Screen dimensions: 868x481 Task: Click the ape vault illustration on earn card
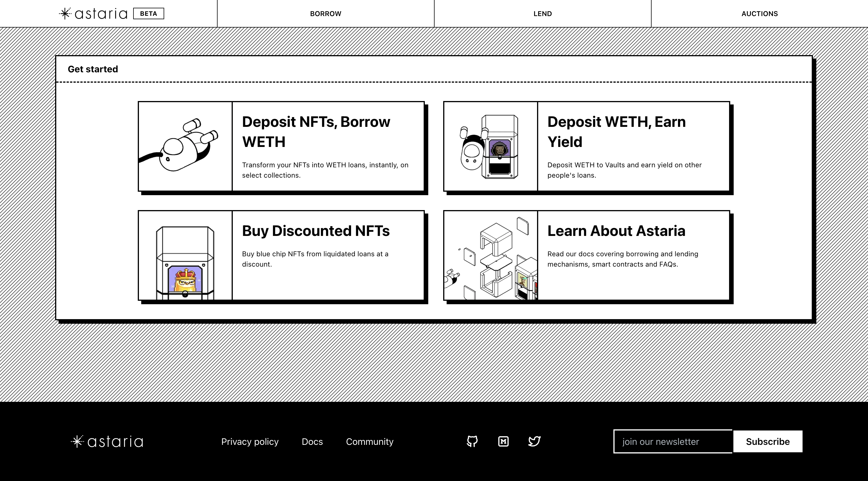(491, 146)
